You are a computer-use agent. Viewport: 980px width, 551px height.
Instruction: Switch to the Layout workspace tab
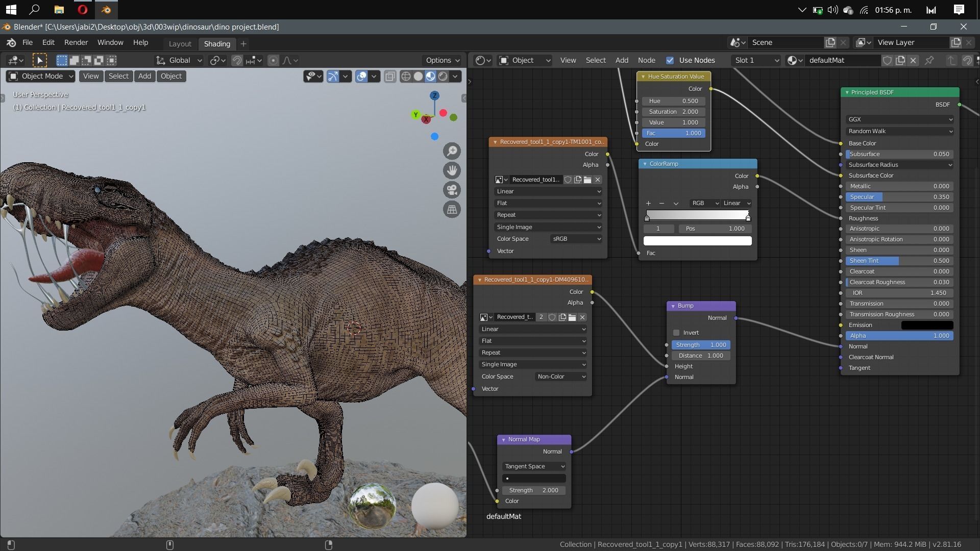point(180,44)
